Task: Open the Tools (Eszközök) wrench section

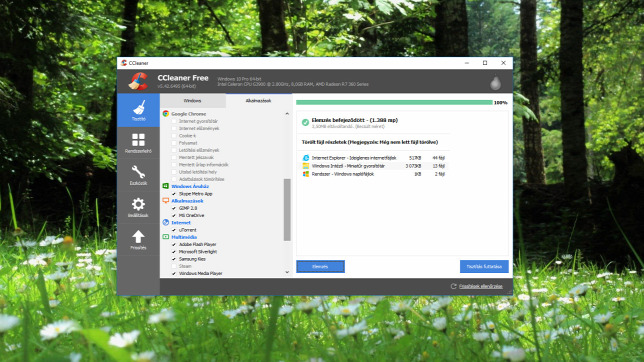Action: [x=138, y=175]
